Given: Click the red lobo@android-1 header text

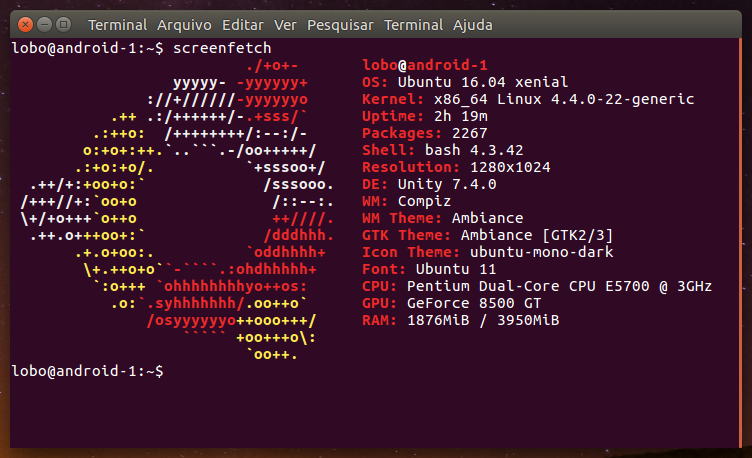Looking at the screenshot, I should click(425, 65).
